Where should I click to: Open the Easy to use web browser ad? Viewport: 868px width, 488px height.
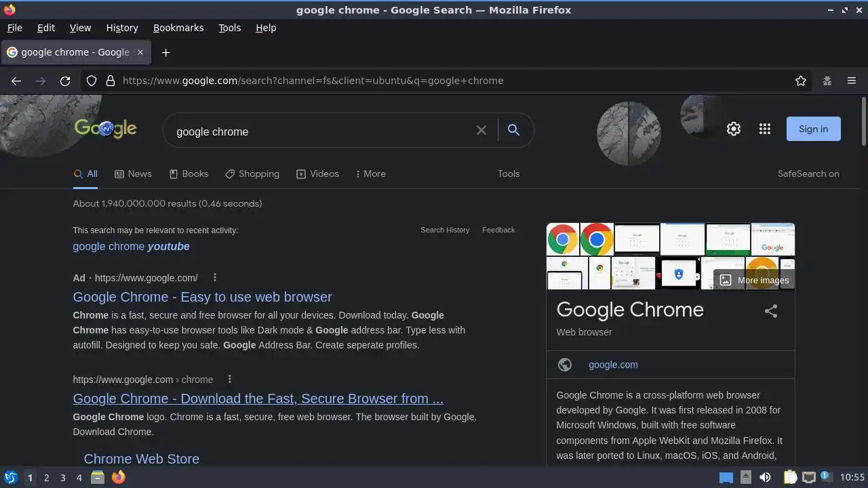coord(202,297)
